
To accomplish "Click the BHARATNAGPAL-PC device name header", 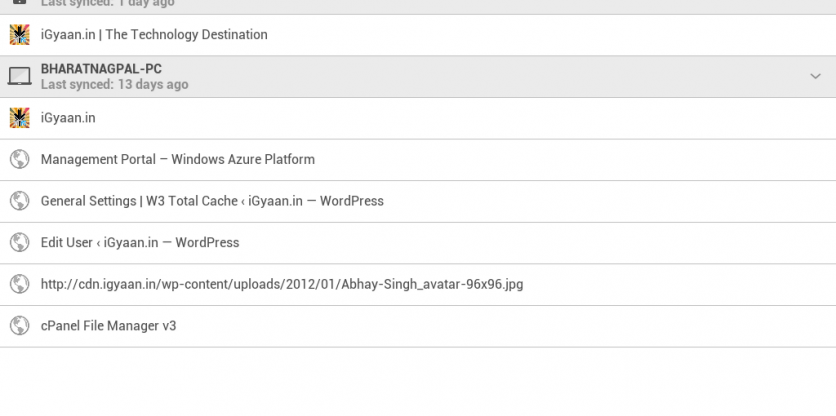I will pos(101,69).
